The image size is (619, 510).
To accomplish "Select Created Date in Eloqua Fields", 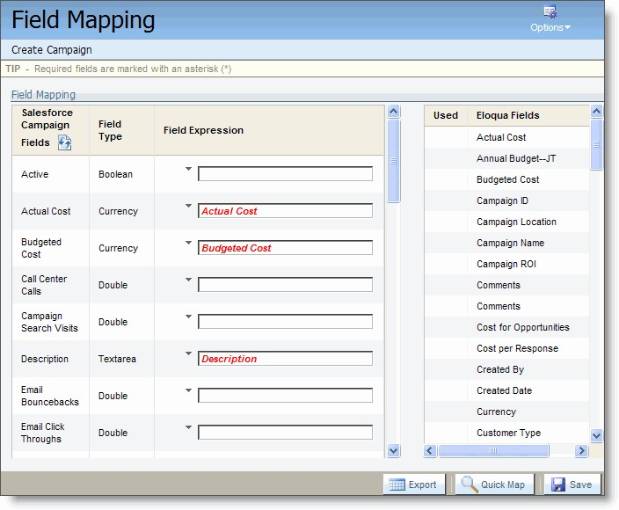I will click(504, 390).
